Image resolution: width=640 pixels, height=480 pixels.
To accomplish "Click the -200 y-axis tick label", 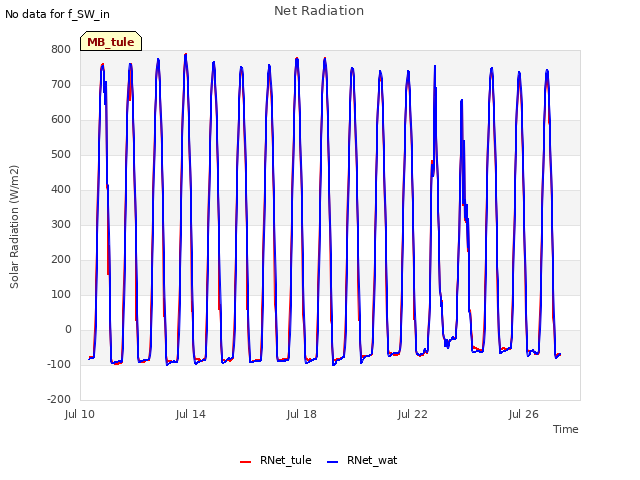I will (x=59, y=400).
